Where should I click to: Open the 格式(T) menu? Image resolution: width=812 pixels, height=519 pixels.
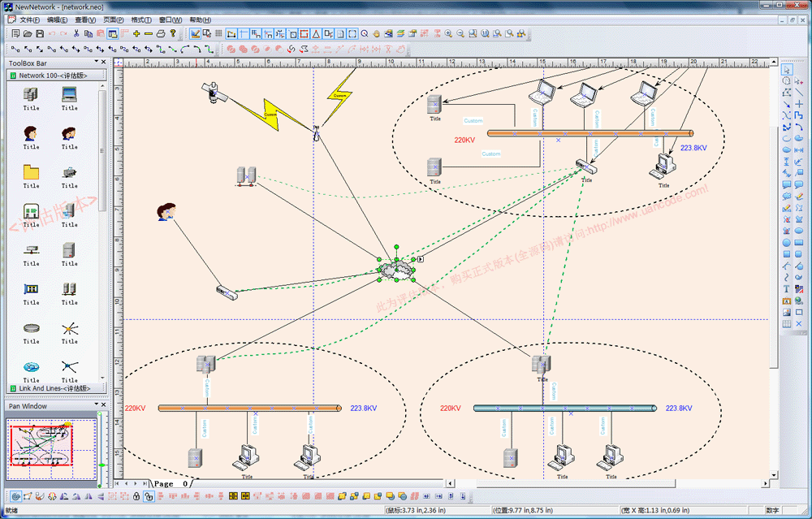[141, 19]
